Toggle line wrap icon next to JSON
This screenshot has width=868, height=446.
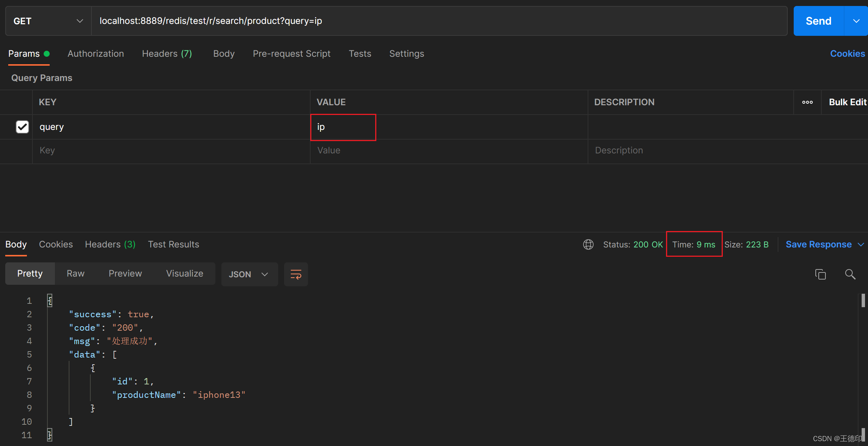[x=296, y=274]
